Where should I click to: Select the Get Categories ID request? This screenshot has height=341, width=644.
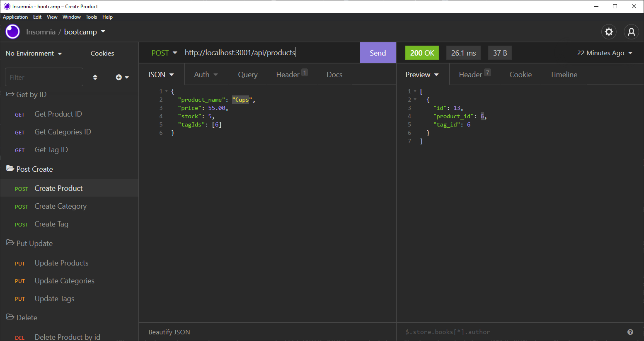70,132
